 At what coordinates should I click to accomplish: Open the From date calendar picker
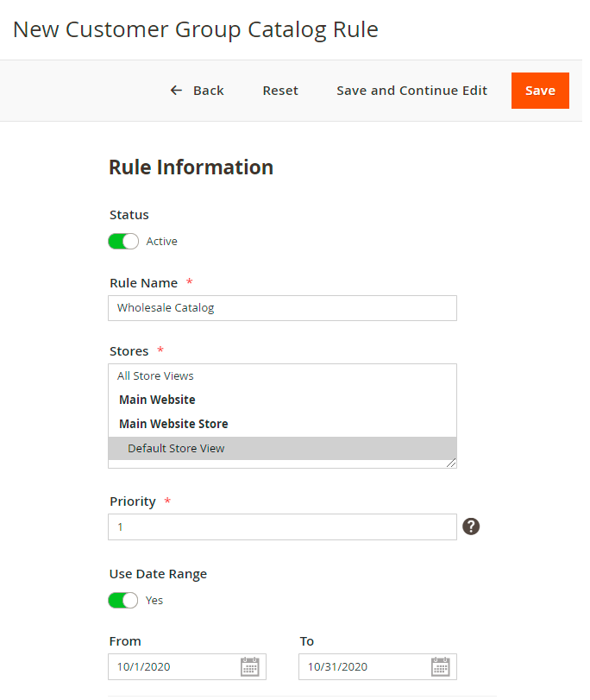point(249,666)
